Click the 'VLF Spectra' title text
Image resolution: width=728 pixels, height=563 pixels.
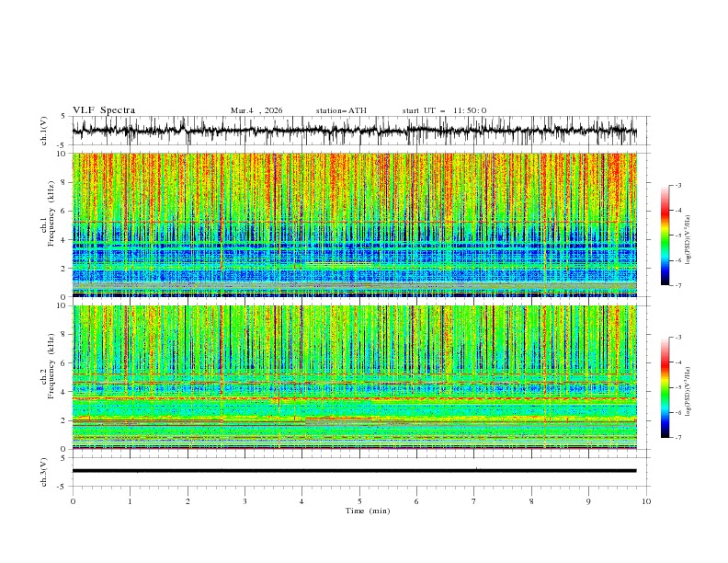tap(104, 110)
